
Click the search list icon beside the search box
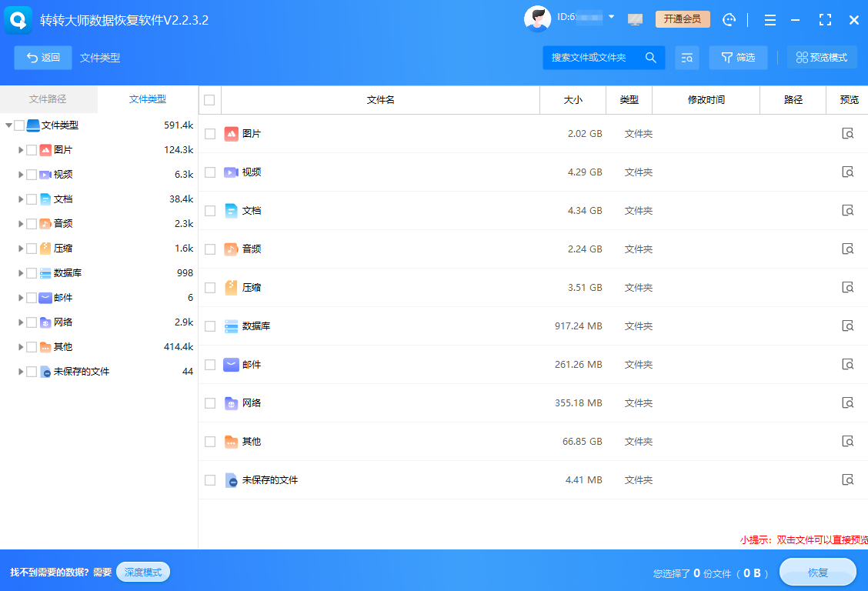click(x=687, y=58)
